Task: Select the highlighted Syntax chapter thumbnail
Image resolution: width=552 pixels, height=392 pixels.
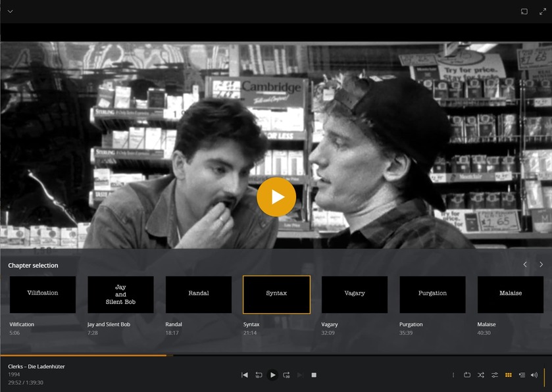Action: [x=276, y=295]
